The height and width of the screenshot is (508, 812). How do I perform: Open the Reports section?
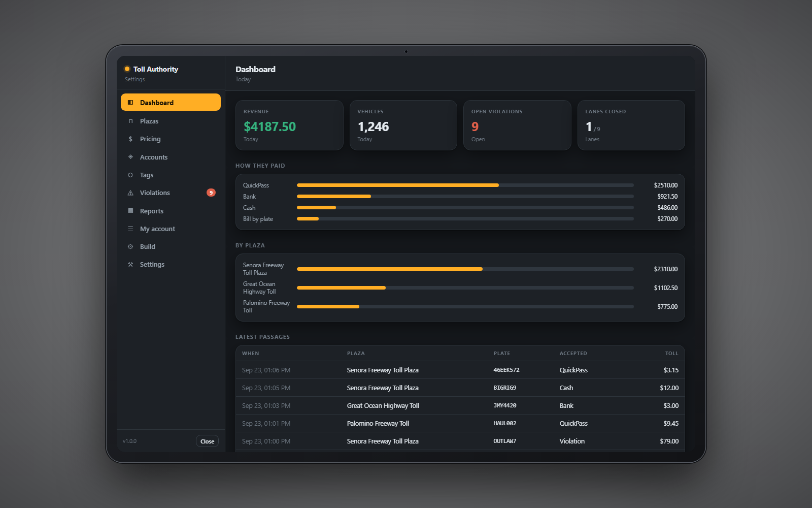(x=171, y=211)
